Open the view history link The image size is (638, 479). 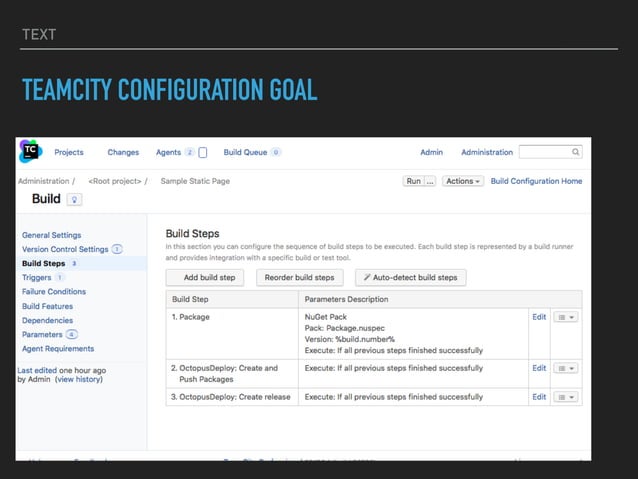(x=79, y=380)
